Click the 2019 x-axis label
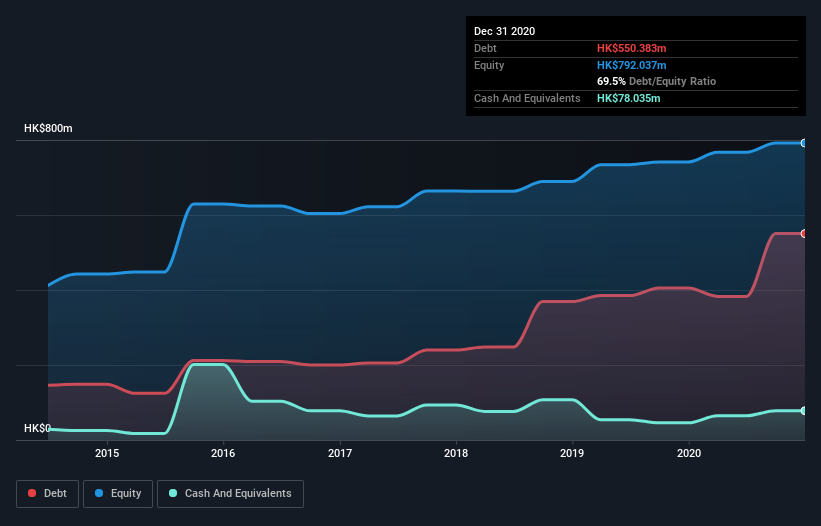The width and height of the screenshot is (821, 526). tap(572, 453)
